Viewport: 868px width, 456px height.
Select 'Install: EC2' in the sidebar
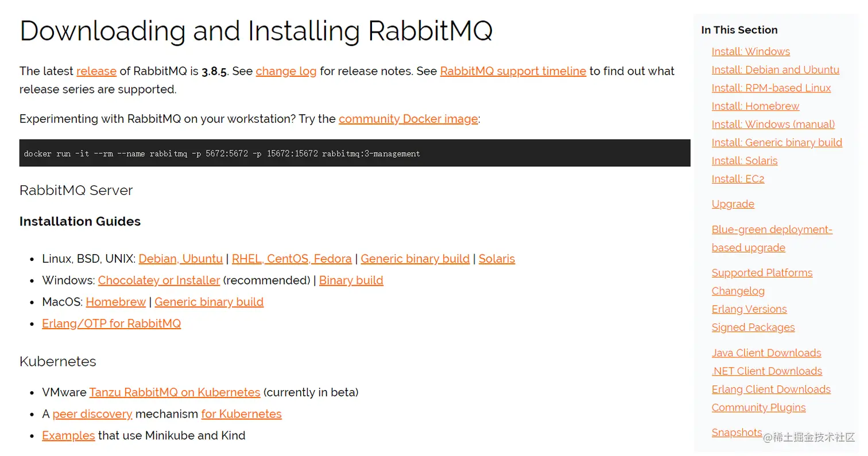pos(738,179)
